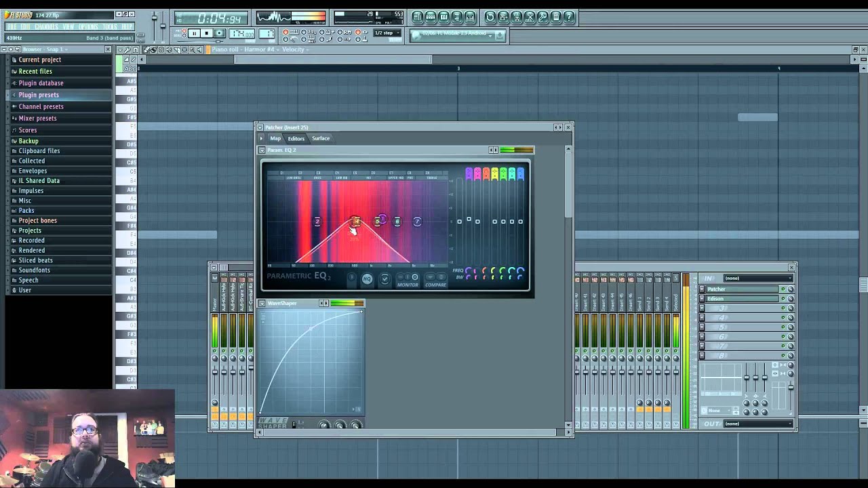Click the knob at the WaveShaper bottom-right
868x488 pixels.
tap(355, 425)
